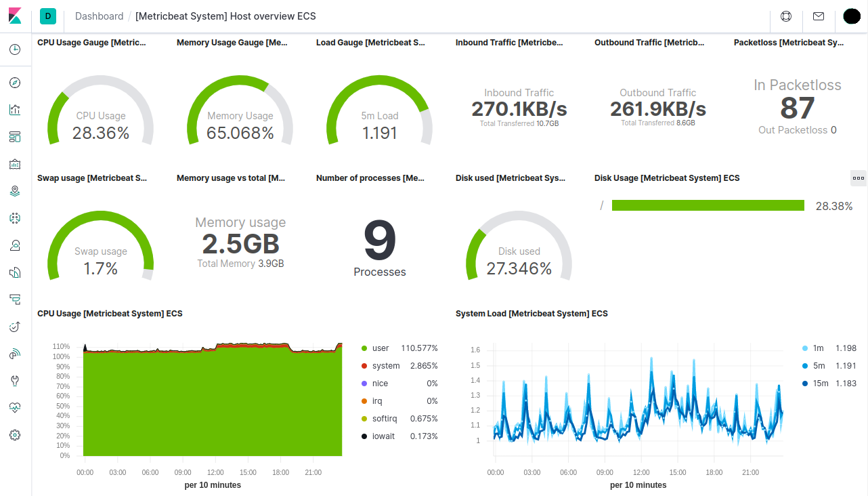The width and height of the screenshot is (868, 496).
Task: Click the Host overview ECS breadcrumb
Action: point(225,16)
